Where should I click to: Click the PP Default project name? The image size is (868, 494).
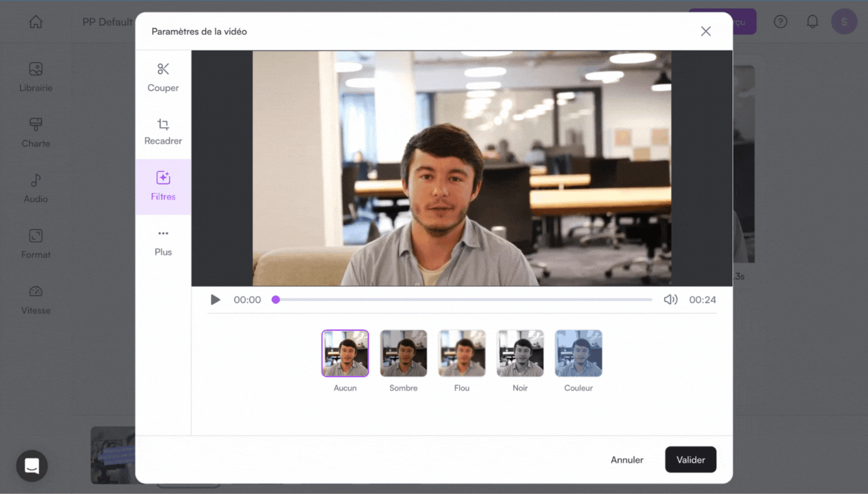coord(107,22)
